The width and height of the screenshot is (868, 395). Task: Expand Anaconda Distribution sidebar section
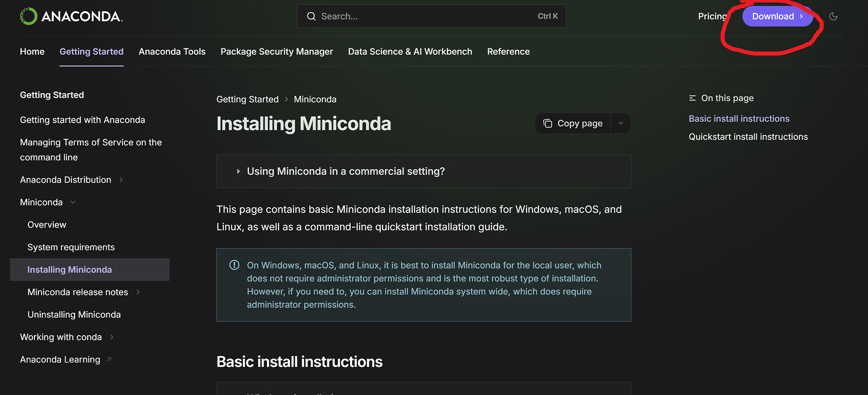tap(121, 180)
